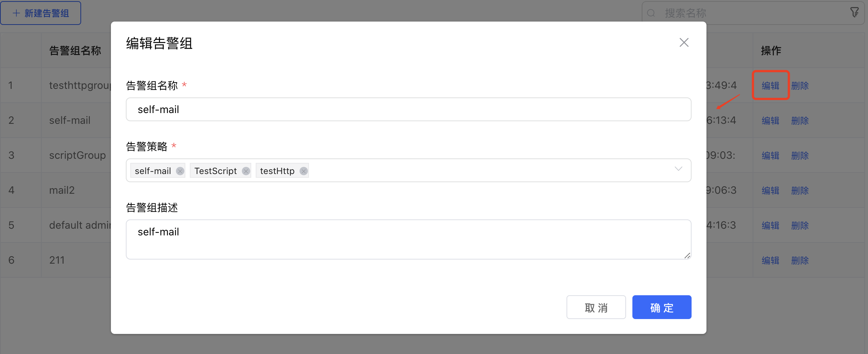Click 编辑 link in the self-mail row
Screen dimensions: 868x354
[770, 121]
